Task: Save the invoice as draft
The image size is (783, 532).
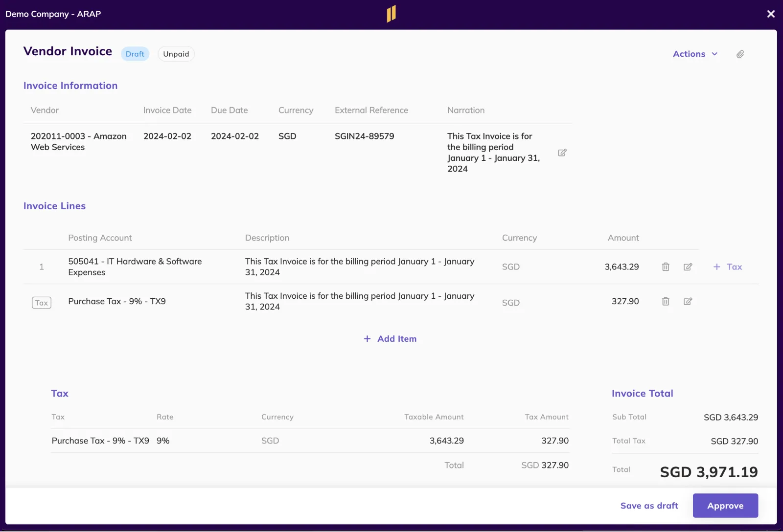Action: (x=649, y=506)
